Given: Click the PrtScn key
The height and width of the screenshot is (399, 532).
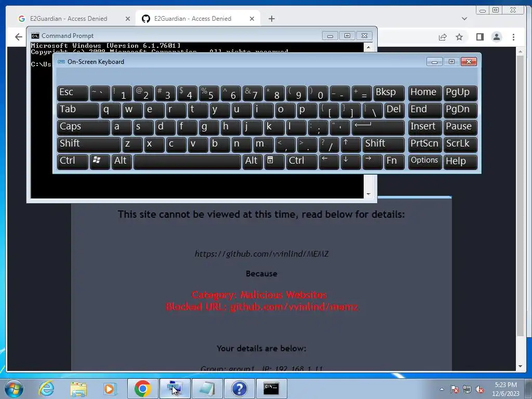Looking at the screenshot, I should (425, 144).
